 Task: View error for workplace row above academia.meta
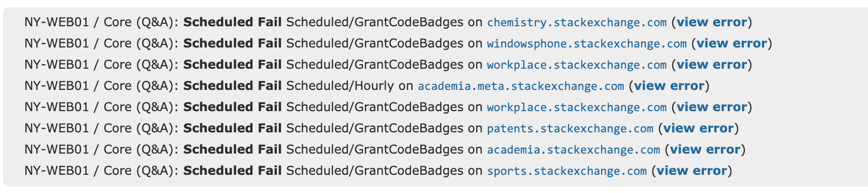712,65
